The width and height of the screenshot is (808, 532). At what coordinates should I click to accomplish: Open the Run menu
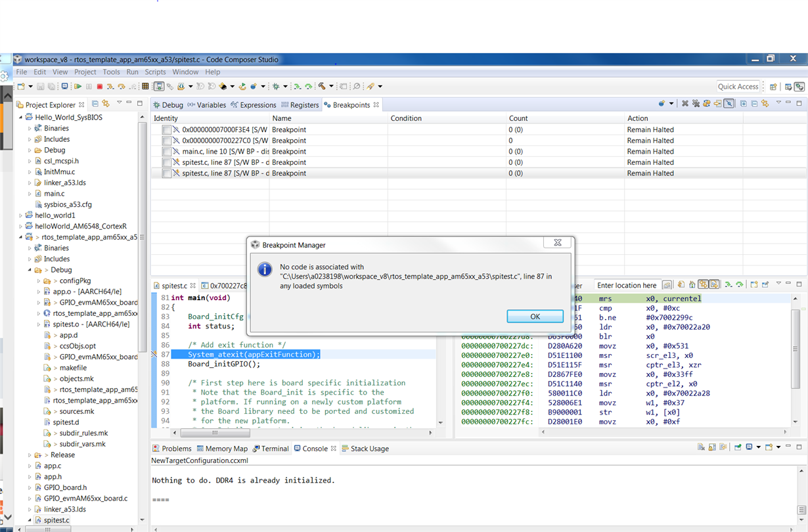tap(132, 72)
